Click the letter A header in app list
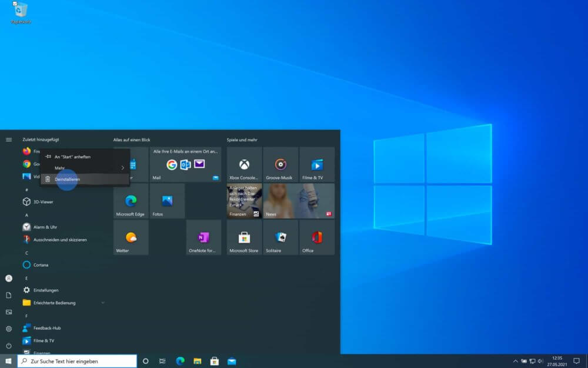This screenshot has width=588, height=368. [26, 215]
